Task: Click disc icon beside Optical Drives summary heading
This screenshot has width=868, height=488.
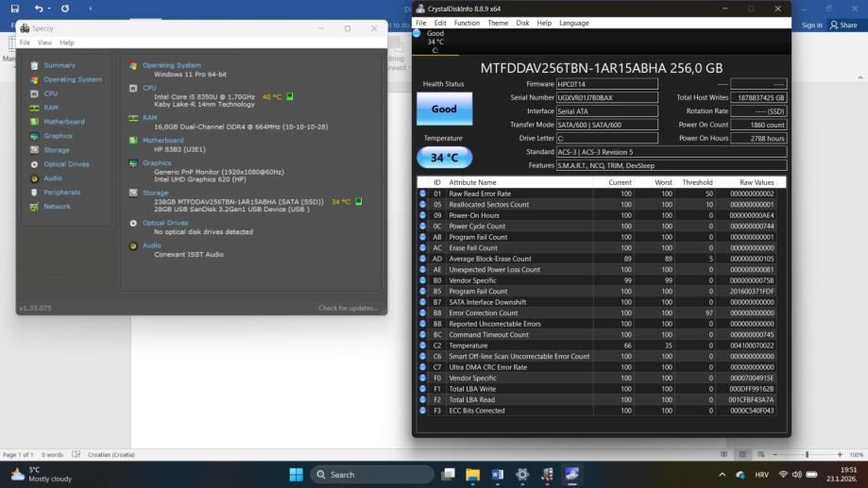Action: [133, 223]
